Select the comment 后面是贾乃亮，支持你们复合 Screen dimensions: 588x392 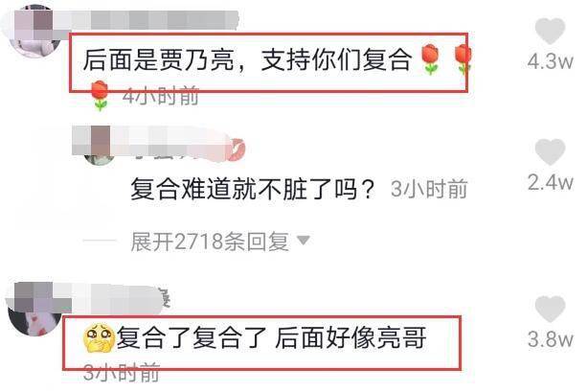coord(247,60)
